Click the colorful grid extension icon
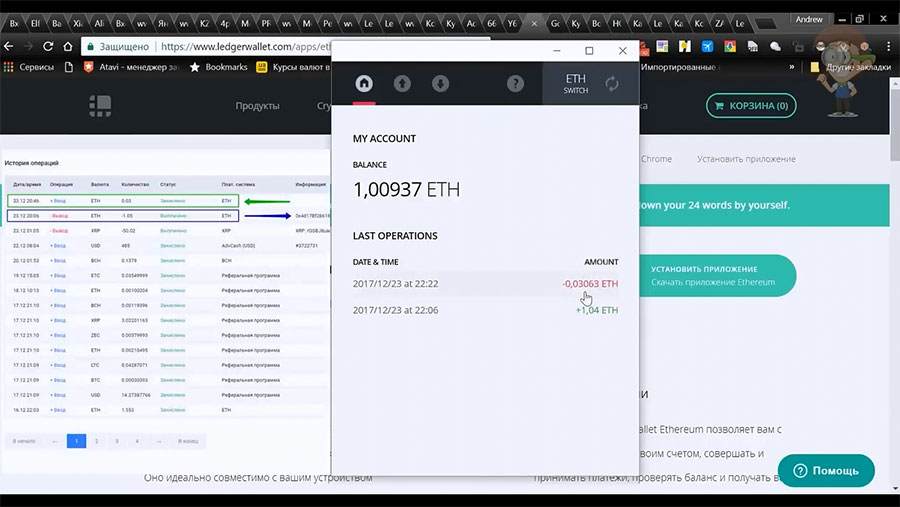The height and width of the screenshot is (507, 900). pyautogui.click(x=662, y=47)
